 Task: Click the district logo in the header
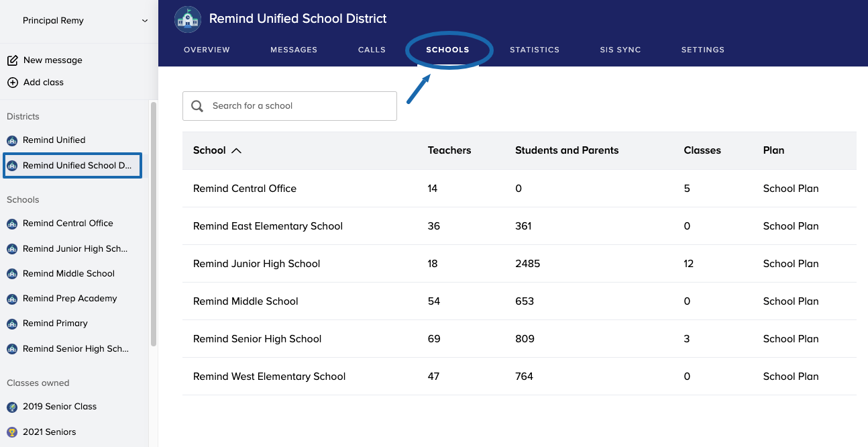pos(188,19)
